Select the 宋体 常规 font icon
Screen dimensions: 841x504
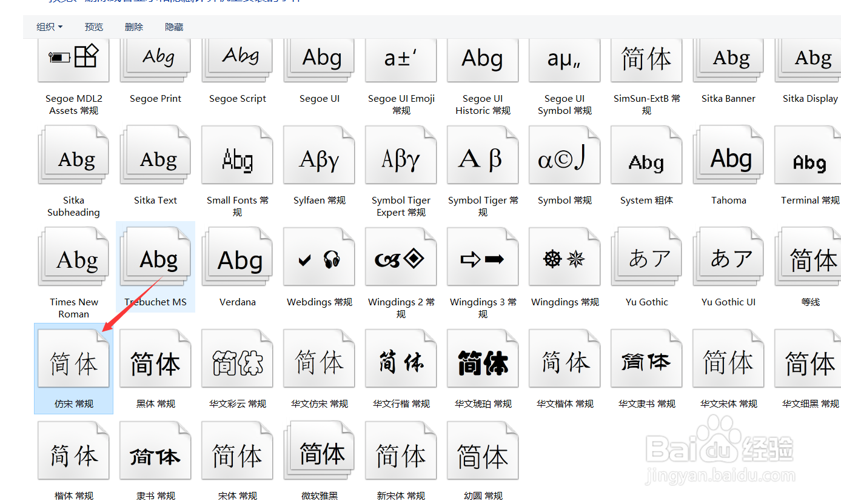(237, 450)
